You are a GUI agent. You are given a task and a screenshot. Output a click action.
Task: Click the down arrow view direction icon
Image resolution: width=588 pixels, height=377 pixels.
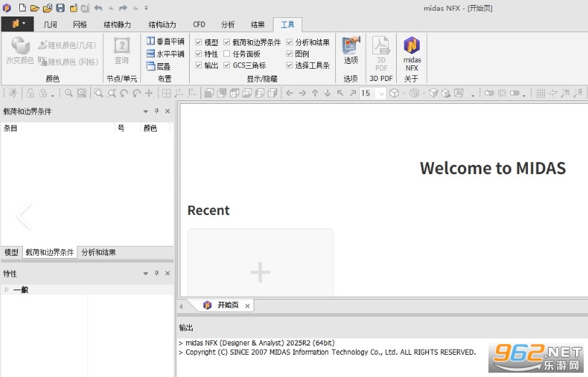pos(327,92)
